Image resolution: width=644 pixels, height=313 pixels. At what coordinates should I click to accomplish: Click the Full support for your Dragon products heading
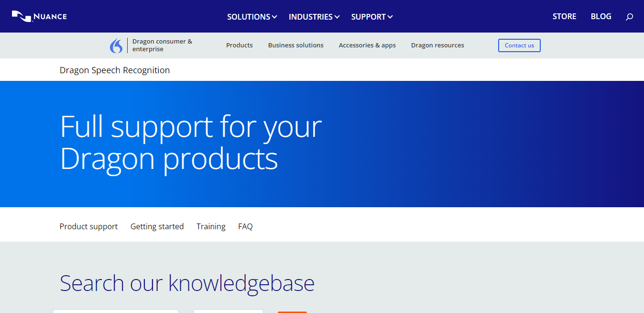(191, 142)
